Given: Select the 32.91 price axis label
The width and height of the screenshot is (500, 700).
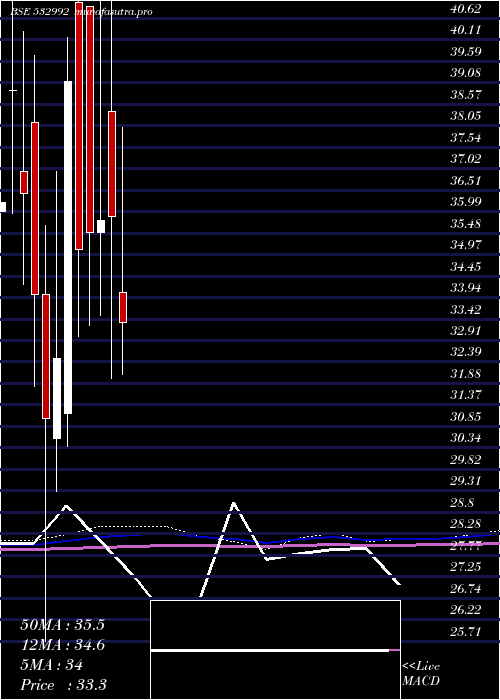Looking at the screenshot, I should (x=466, y=331).
